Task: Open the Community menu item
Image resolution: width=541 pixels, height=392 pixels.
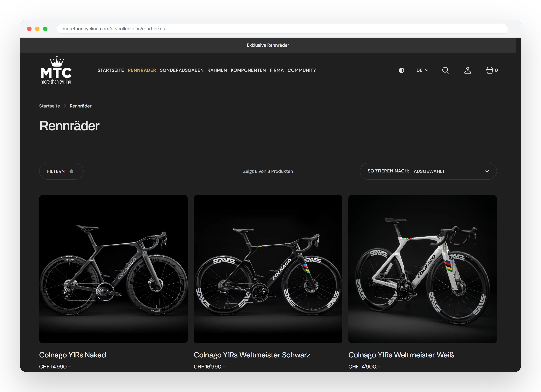Action: pos(302,70)
